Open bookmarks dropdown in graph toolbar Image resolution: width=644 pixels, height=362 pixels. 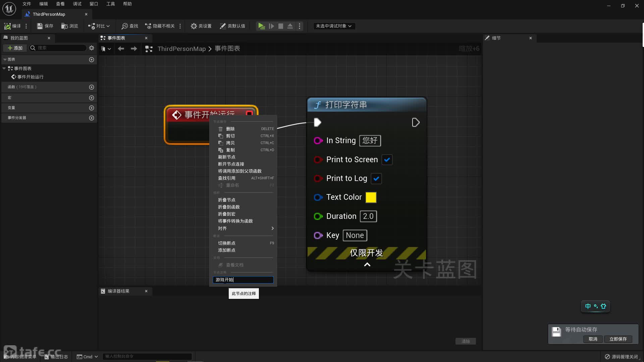click(106, 49)
